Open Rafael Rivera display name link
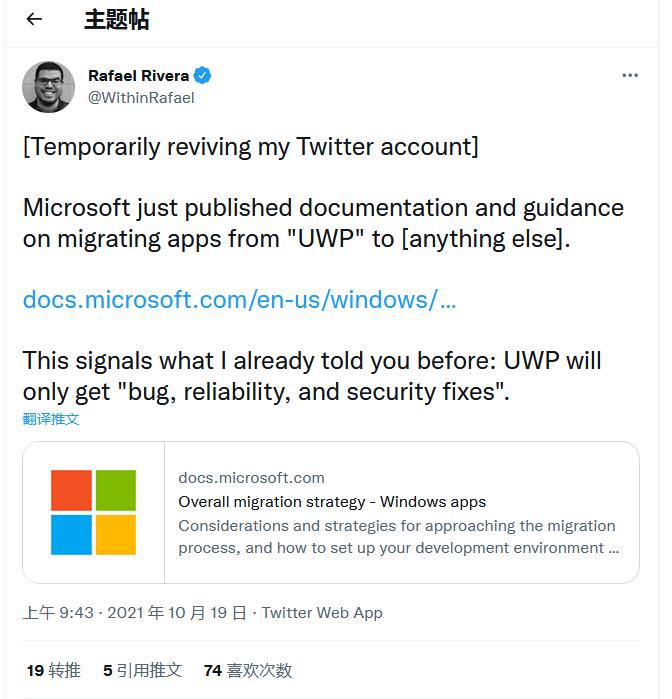Viewport: 672px width, 699px height. (138, 76)
